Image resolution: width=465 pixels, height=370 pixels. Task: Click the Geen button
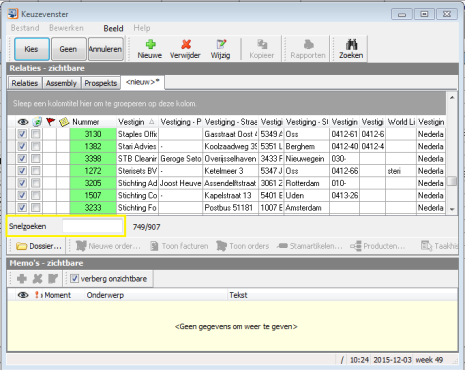pyautogui.click(x=68, y=49)
